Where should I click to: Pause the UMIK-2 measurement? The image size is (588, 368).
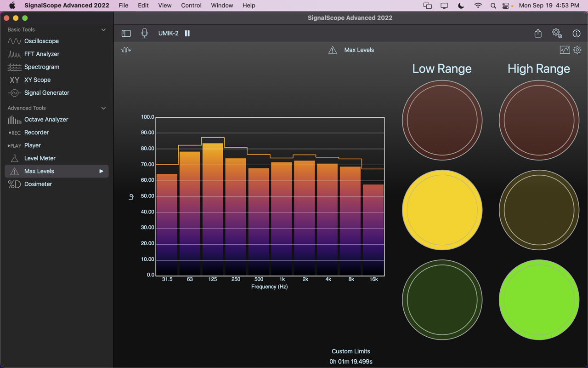(x=187, y=33)
